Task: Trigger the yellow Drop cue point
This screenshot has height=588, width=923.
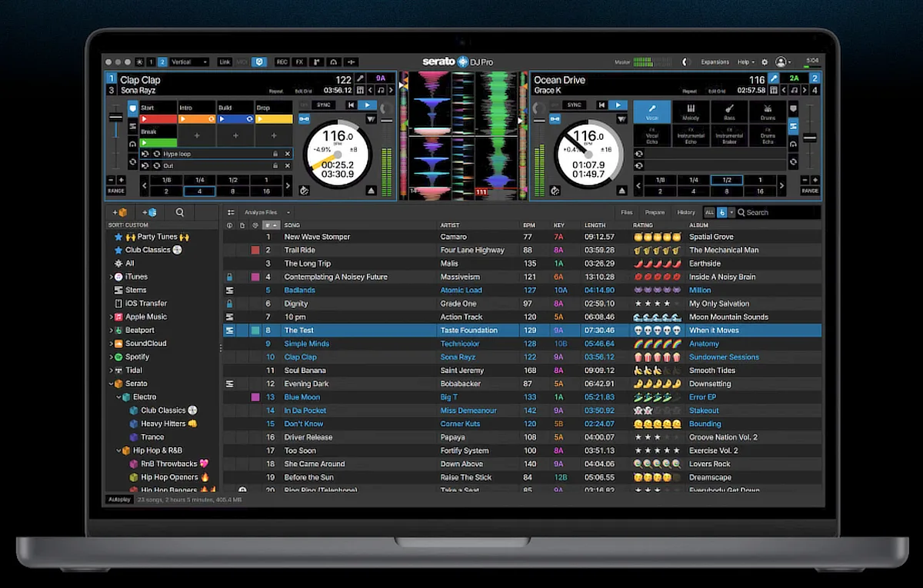Action: pos(274,119)
